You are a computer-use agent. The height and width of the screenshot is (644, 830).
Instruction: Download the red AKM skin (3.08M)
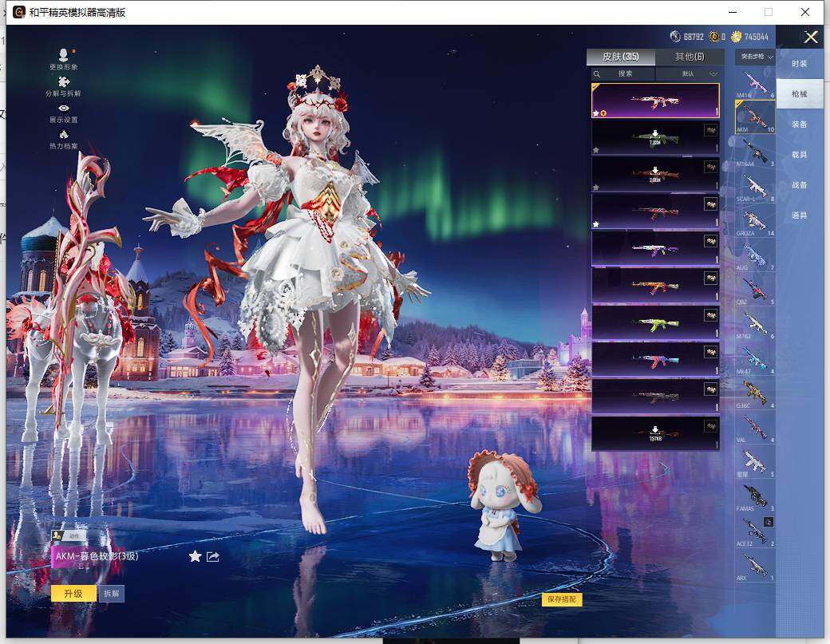pyautogui.click(x=655, y=175)
